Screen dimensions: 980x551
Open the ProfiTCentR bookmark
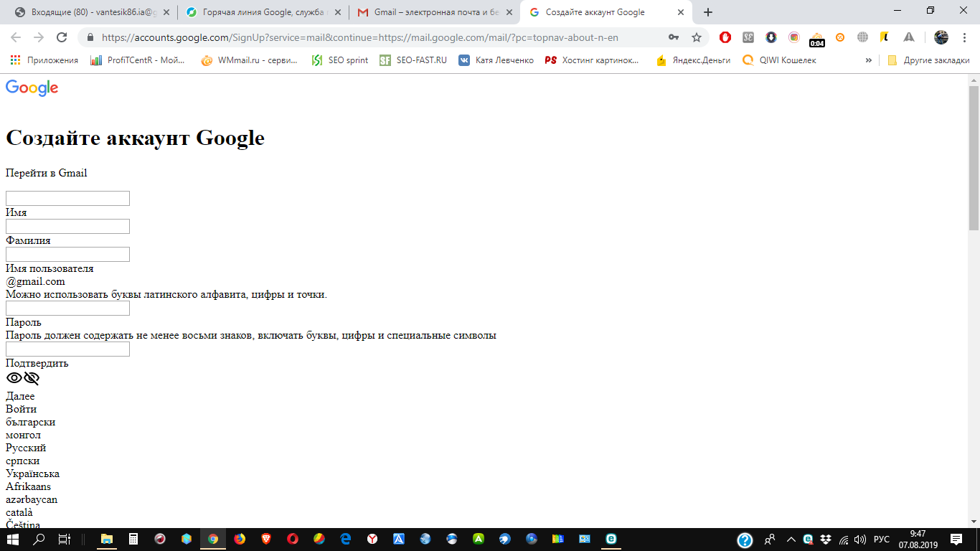coord(138,60)
